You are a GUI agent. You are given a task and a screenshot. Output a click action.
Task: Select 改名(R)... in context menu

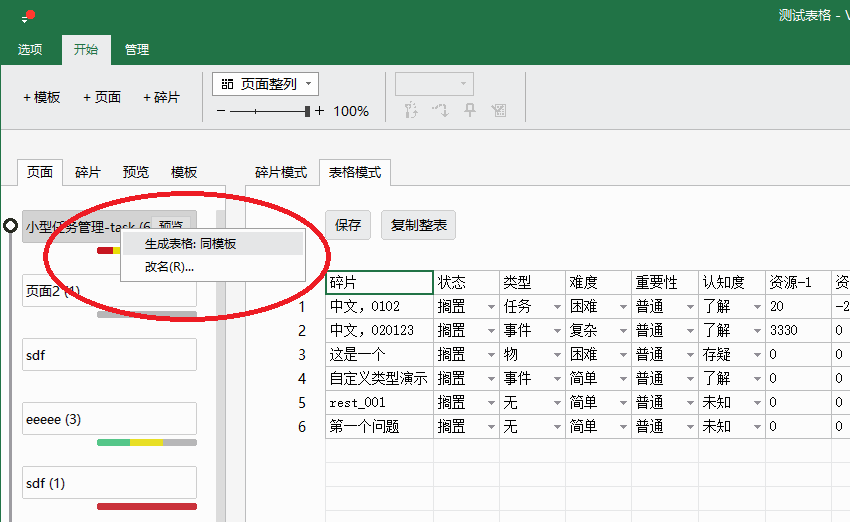(169, 267)
